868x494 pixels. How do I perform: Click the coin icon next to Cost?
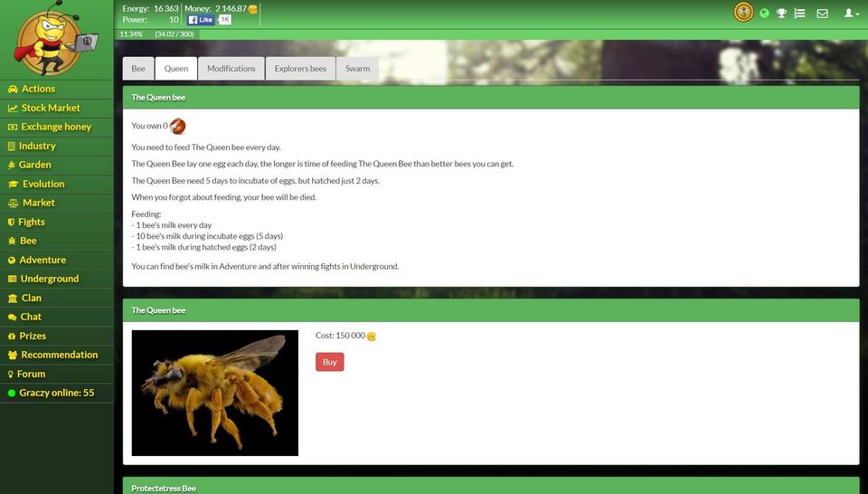pyautogui.click(x=371, y=336)
